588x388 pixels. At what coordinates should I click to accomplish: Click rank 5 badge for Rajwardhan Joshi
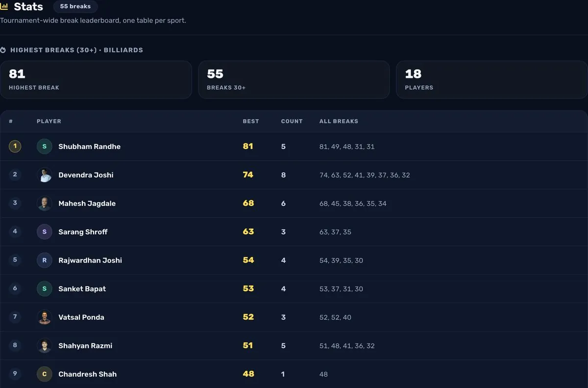[15, 260]
